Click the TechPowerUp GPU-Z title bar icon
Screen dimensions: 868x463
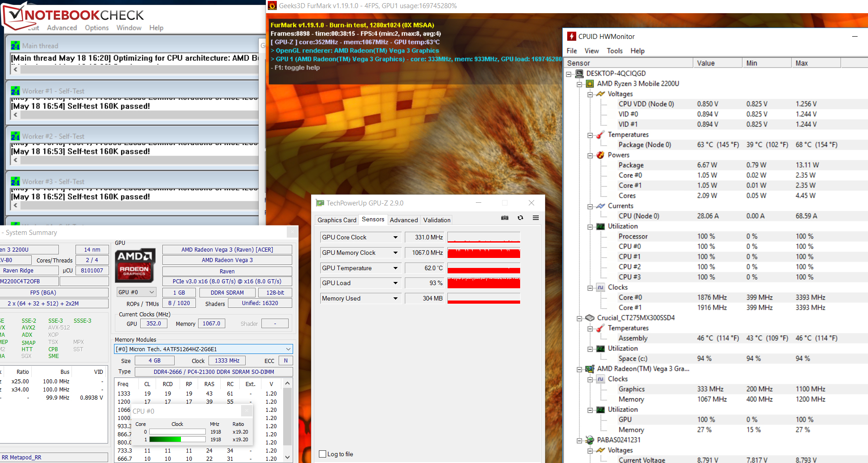tap(320, 203)
